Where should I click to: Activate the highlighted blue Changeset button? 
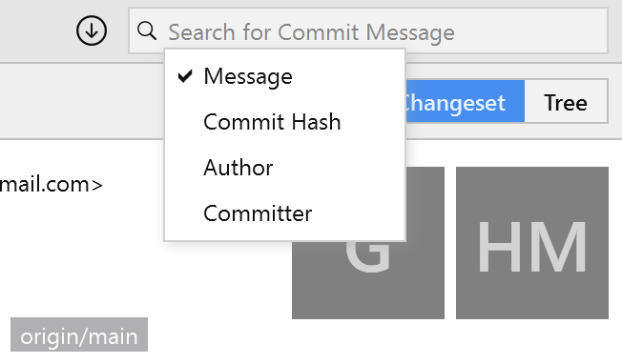tap(465, 101)
